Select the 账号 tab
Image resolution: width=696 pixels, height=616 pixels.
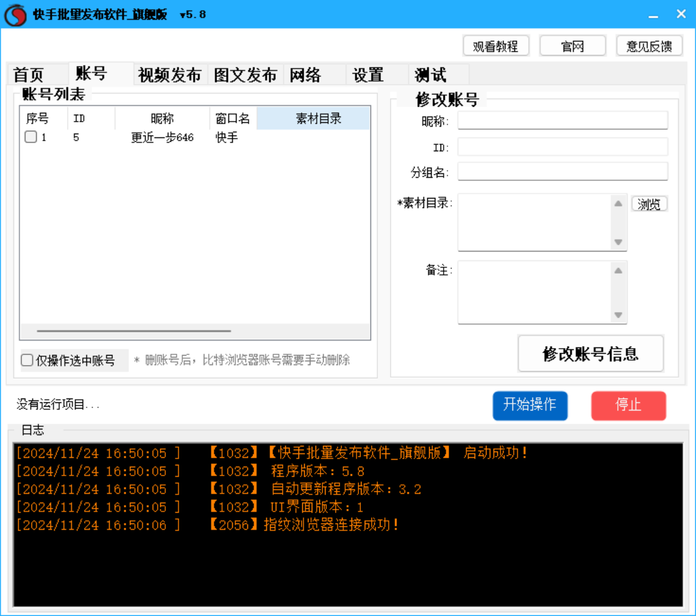click(101, 73)
